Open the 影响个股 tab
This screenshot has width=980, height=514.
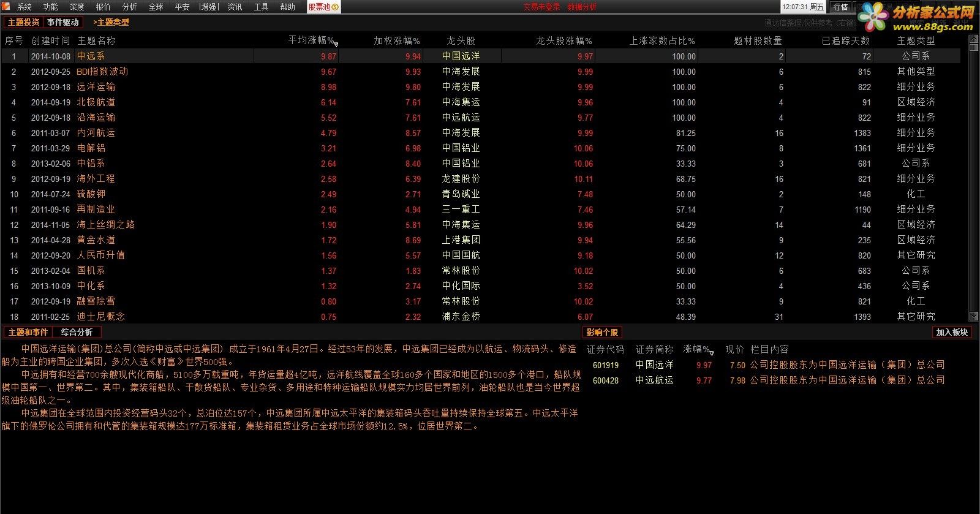click(x=602, y=332)
